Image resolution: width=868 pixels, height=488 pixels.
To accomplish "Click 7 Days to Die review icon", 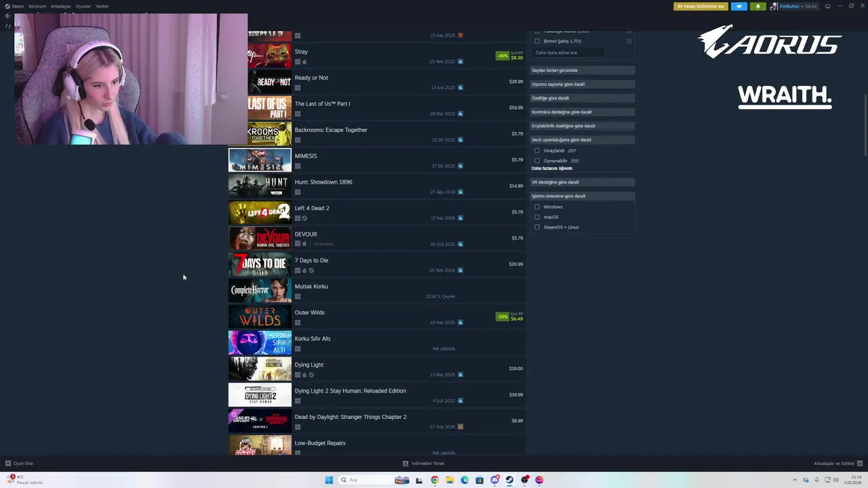I will 460,270.
